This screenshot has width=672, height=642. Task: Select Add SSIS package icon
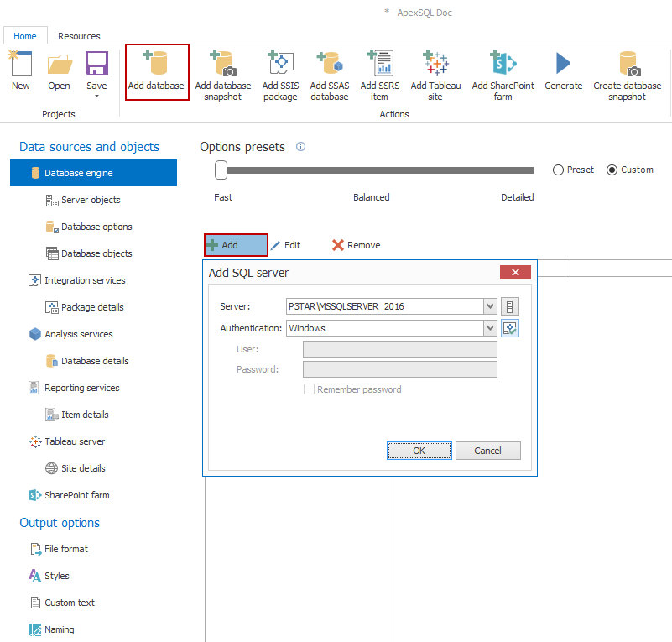click(280, 65)
